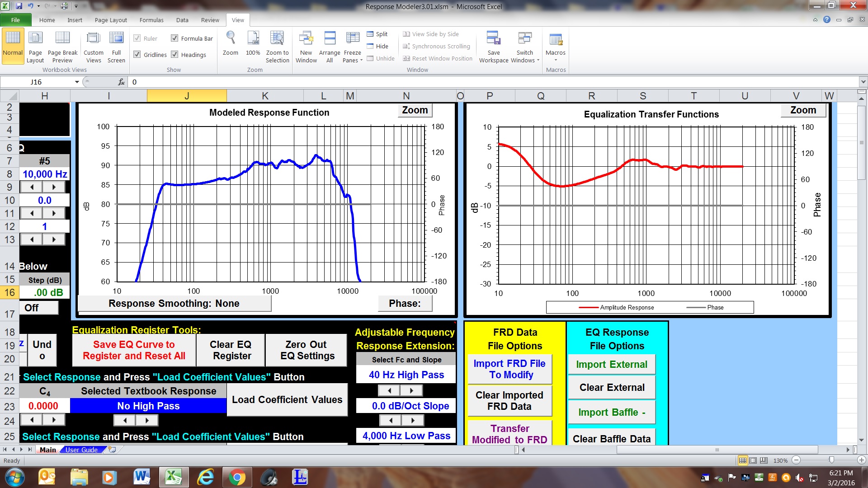Hide the current window
This screenshot has height=488, width=868.
377,46
